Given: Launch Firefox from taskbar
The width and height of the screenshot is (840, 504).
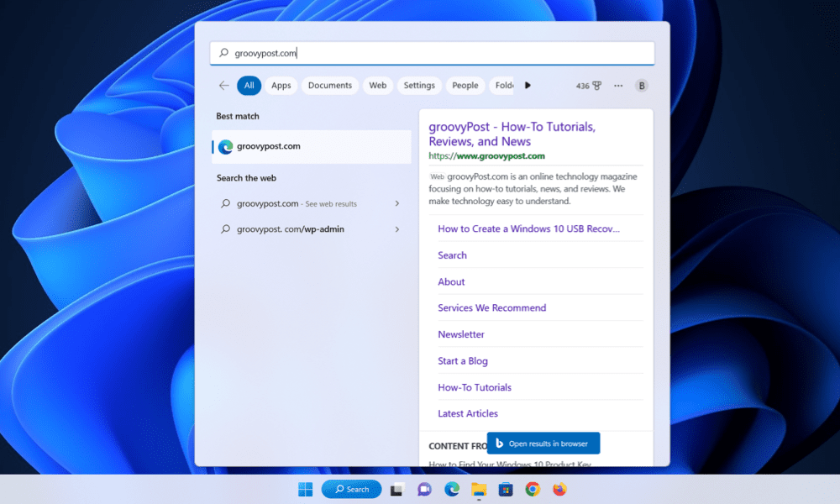Looking at the screenshot, I should point(559,489).
